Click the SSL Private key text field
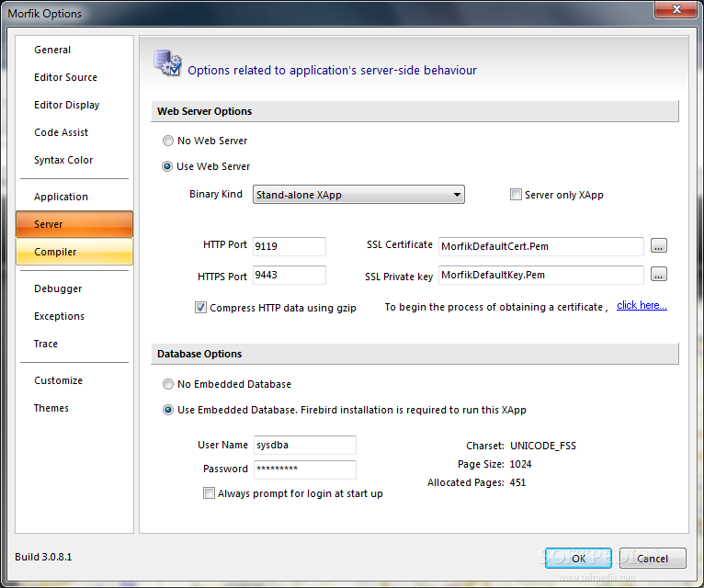Viewport: 704px width, 588px height. [541, 275]
